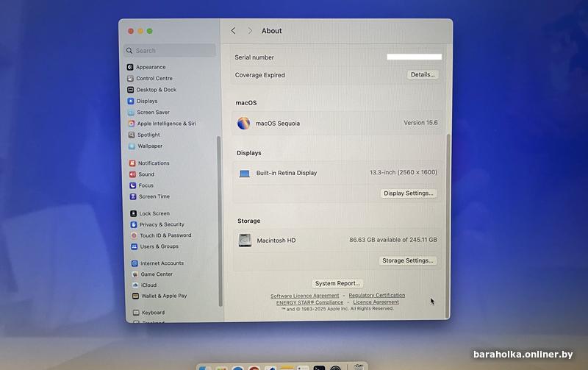Screen dimensions: 588x370
Task: Click the Serial number label
Action: click(254, 57)
